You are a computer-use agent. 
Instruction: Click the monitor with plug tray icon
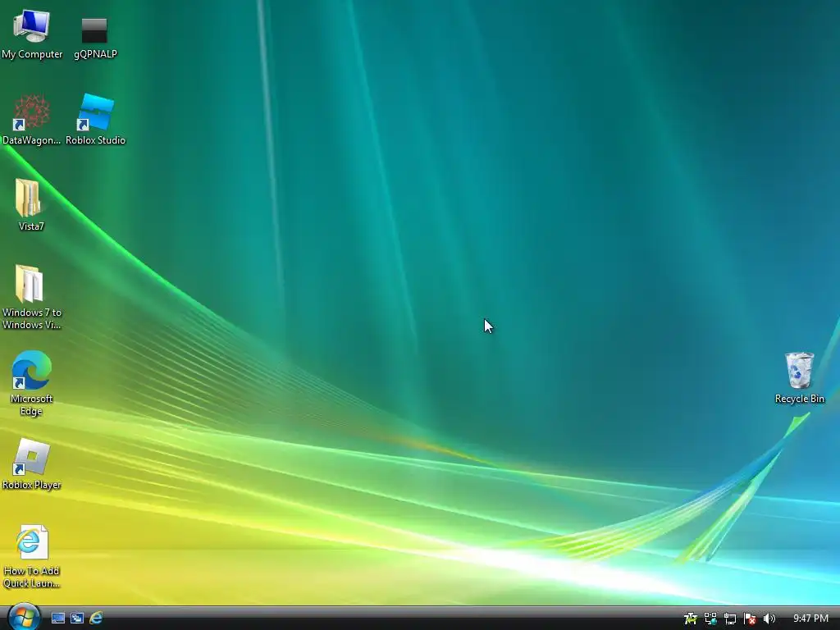click(729, 619)
